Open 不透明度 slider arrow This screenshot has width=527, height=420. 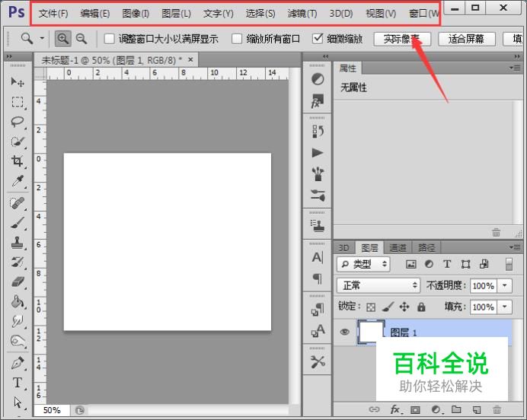(504, 286)
